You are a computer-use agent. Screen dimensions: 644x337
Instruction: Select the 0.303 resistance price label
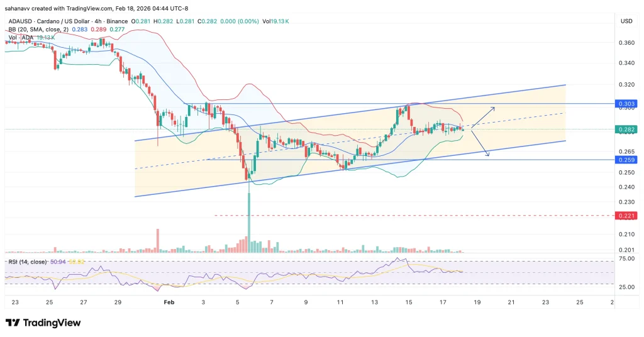627,103
